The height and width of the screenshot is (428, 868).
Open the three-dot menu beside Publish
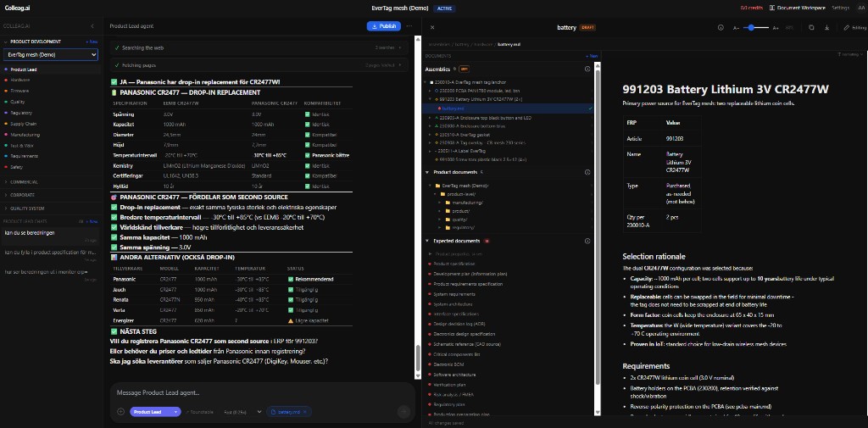point(409,26)
